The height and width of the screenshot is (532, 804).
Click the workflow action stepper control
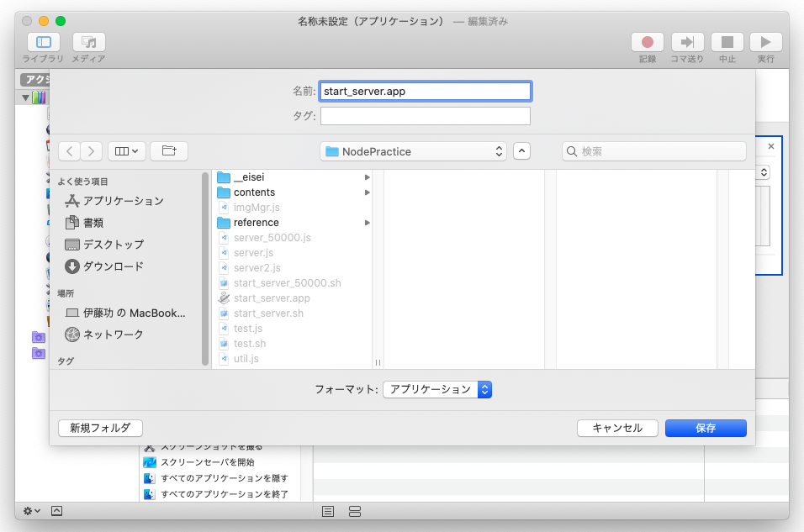coord(764,172)
